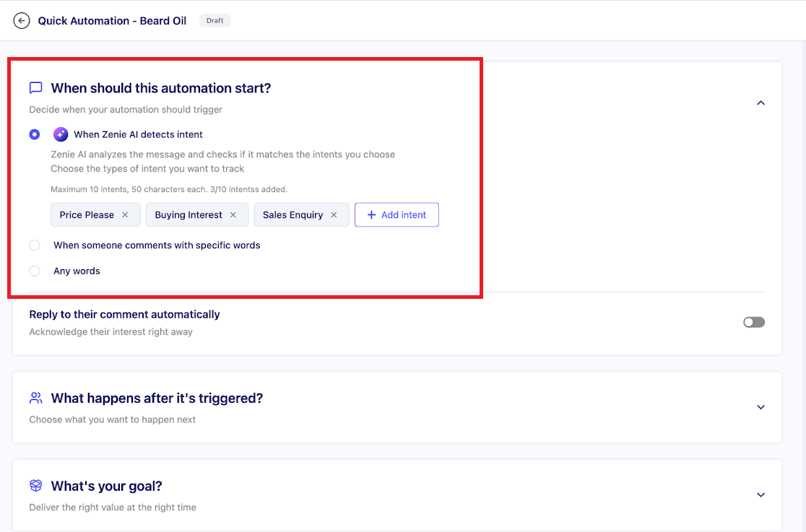806x532 pixels.
Task: Click the Add intent button
Action: [x=396, y=215]
